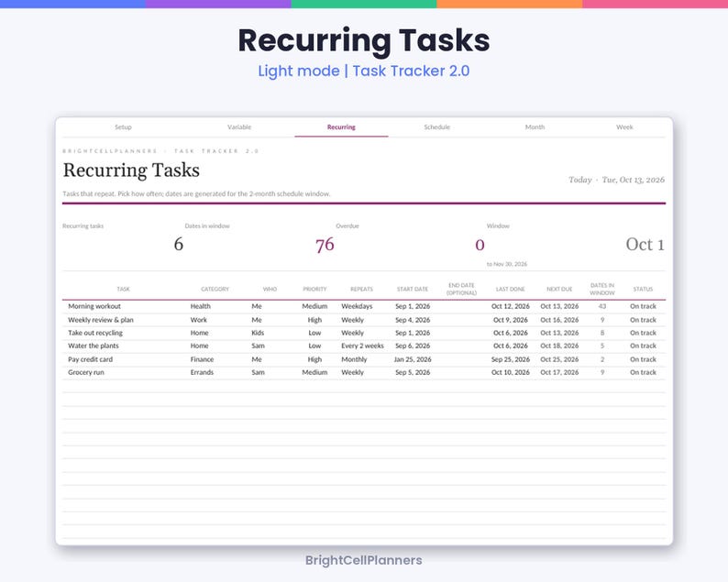The height and width of the screenshot is (582, 728).
Task: Select Sam in the Water the plants row
Action: pyautogui.click(x=259, y=346)
